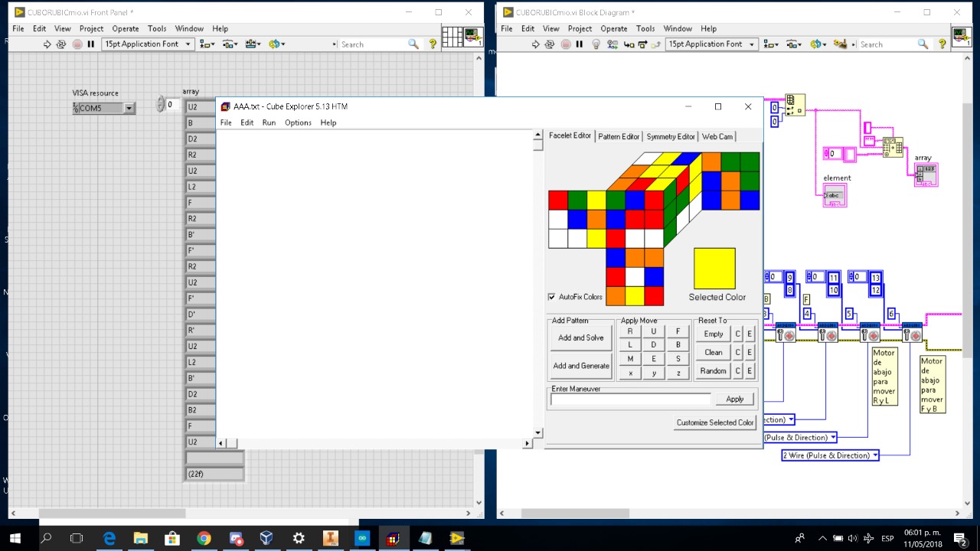Open Distribute Objects menu in Block Diagram
The image size is (980, 551).
click(794, 44)
